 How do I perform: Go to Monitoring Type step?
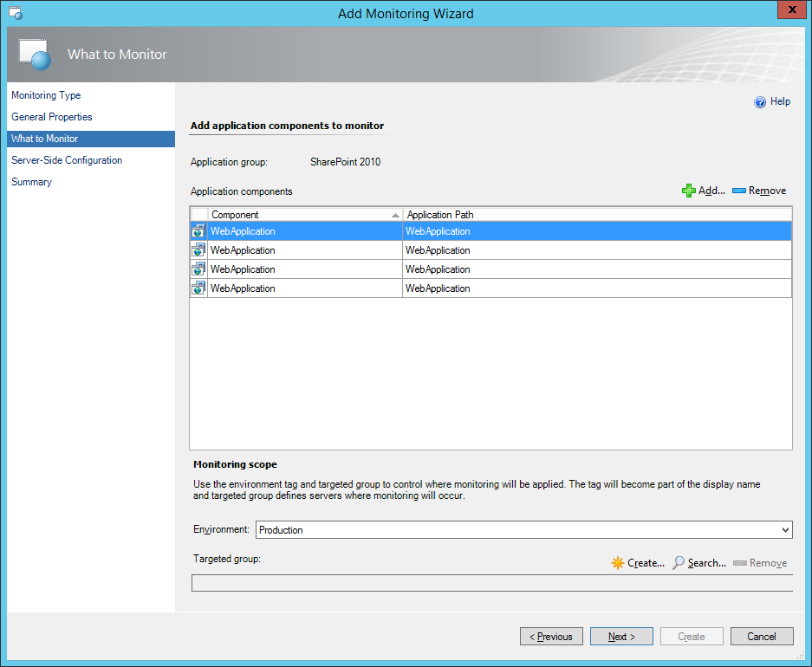coord(46,95)
